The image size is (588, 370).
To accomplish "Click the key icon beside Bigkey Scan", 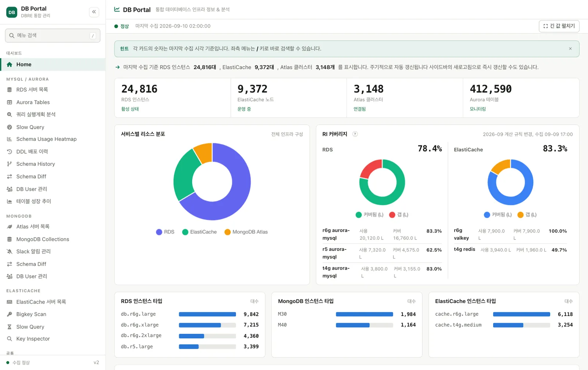I will 10,314.
